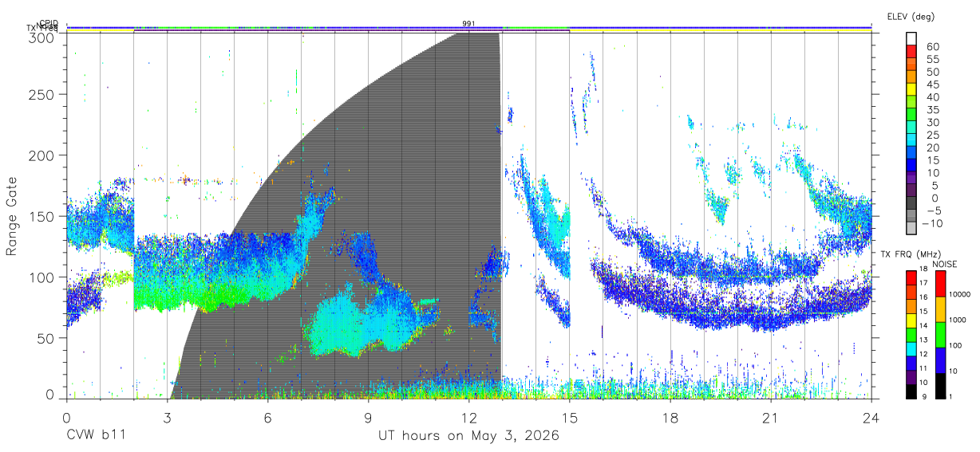Image resolution: width=980 pixels, height=452 pixels.
Task: Click the 24 hour tick label on x-axis
Action: [871, 418]
